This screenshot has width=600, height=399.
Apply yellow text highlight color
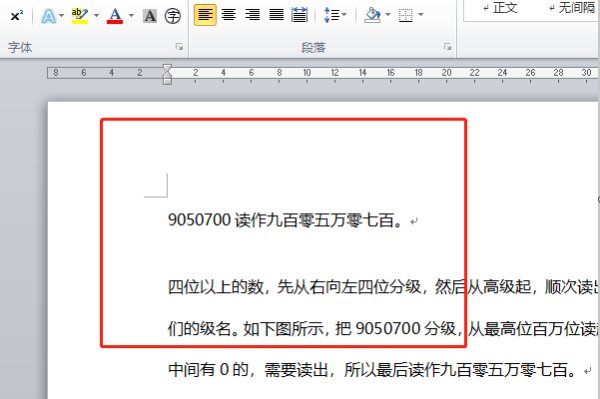point(80,16)
